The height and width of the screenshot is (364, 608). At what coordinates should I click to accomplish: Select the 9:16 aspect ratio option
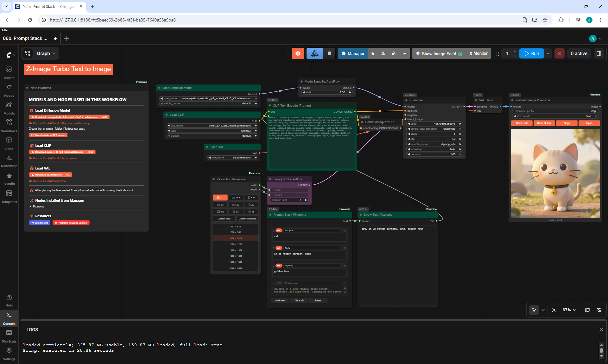point(251,198)
